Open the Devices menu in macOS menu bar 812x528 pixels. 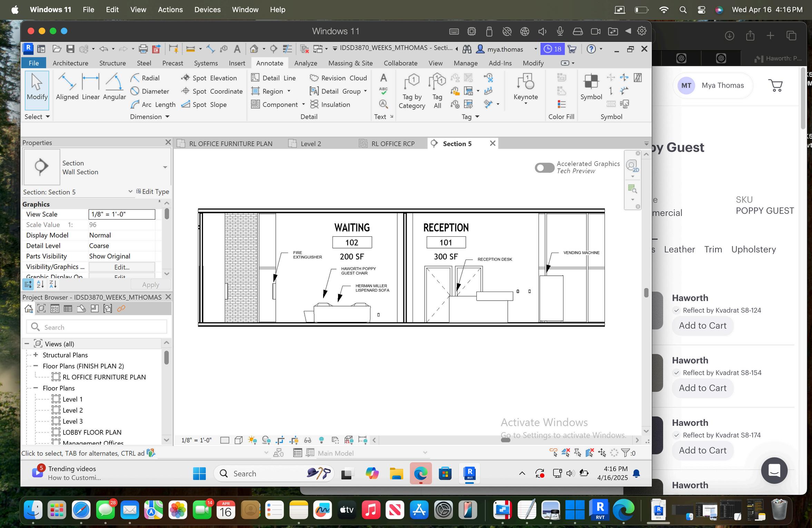(207, 10)
